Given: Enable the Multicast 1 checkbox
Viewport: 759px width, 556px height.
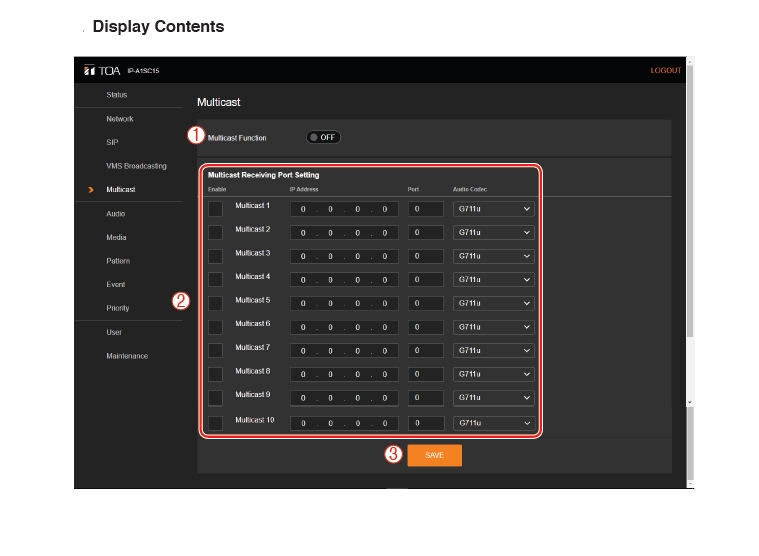Looking at the screenshot, I should click(215, 209).
